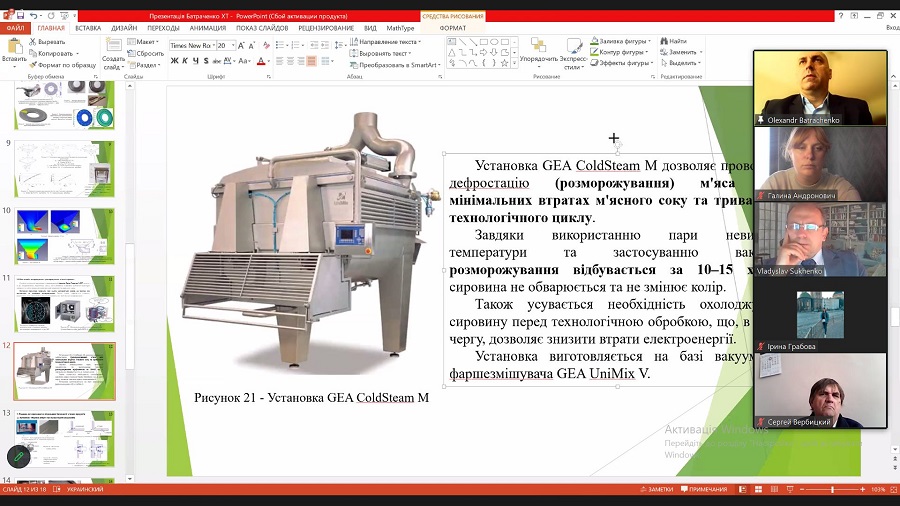Open Макет layout dropdown
The image size is (900, 506).
click(x=142, y=42)
